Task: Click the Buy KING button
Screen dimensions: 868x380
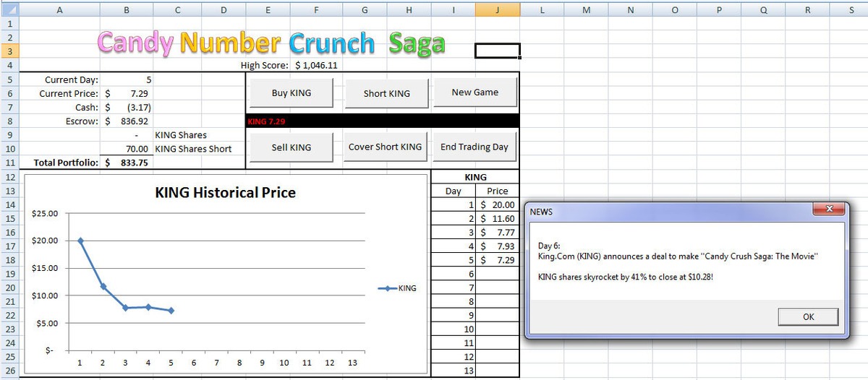Action: 291,93
